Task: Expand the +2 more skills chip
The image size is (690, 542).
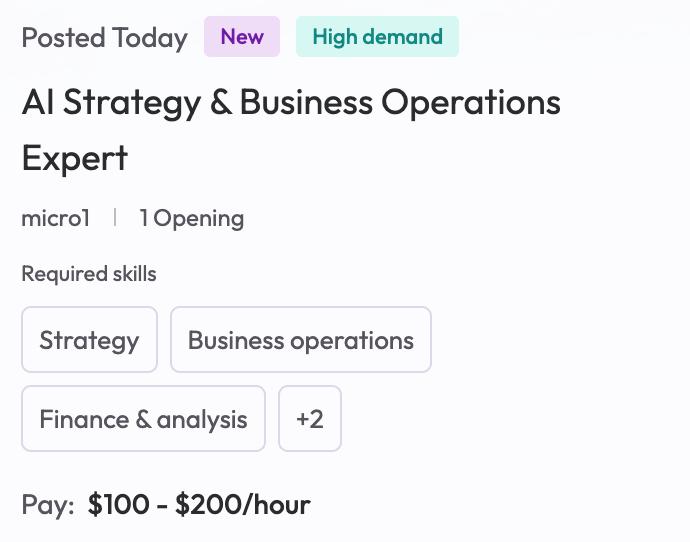Action: coord(310,418)
